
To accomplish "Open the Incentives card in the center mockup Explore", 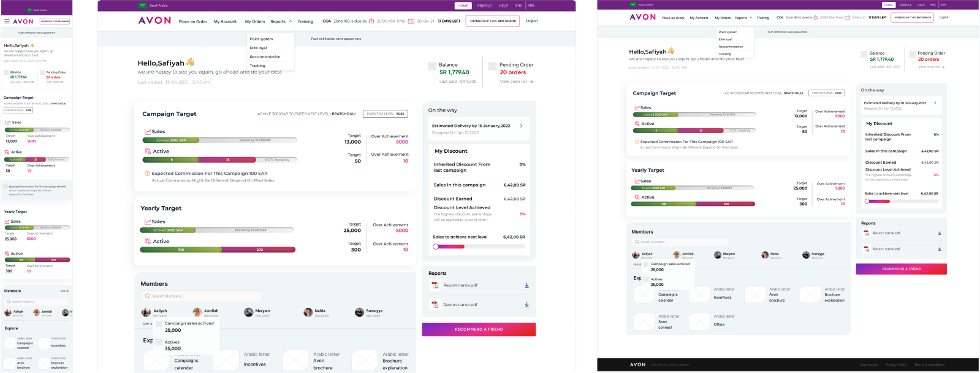I will pyautogui.click(x=243, y=360).
